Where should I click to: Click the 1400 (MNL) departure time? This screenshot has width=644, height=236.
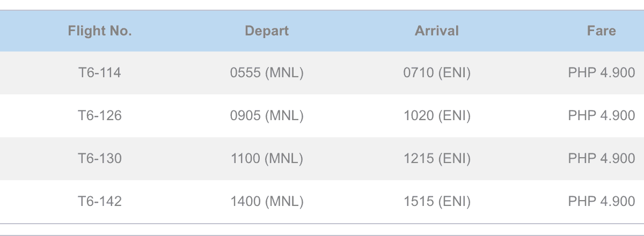267,202
